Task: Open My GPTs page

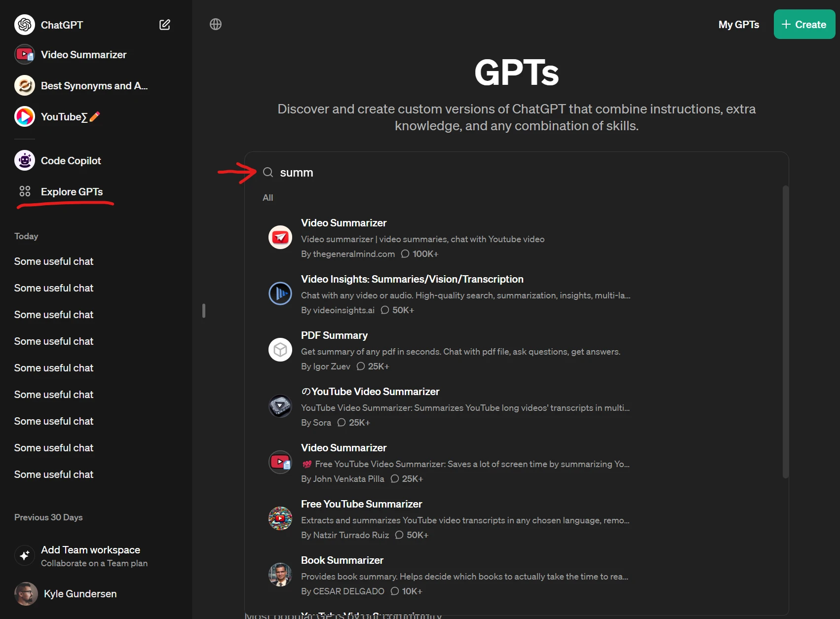Action: click(x=738, y=25)
